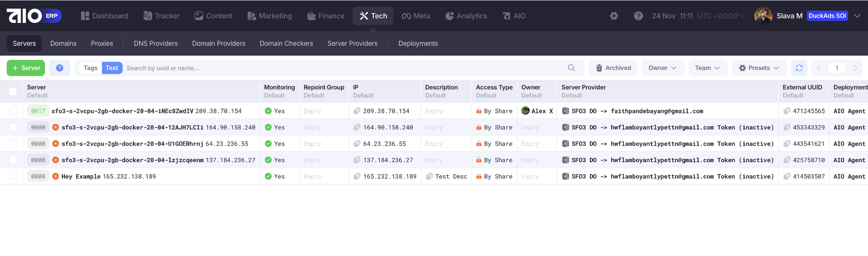868x256 pixels.
Task: Switch to the Domains tab
Action: [63, 43]
